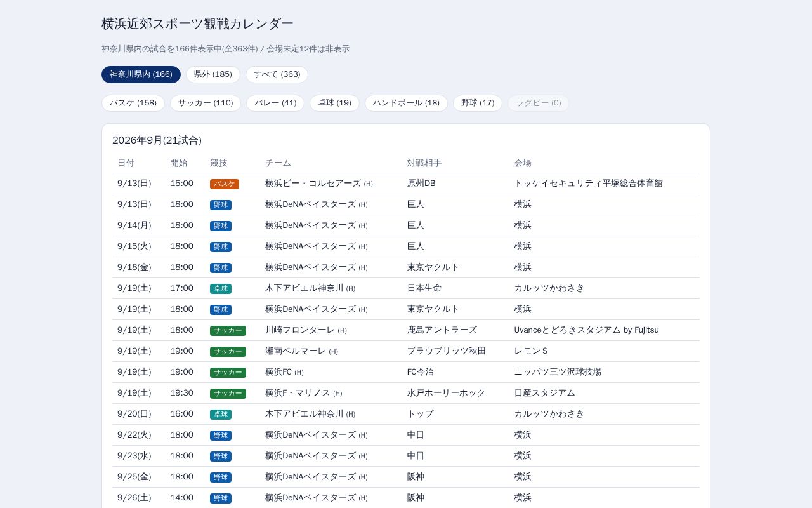Click サッカー badge for 横浜FC
Screen dimensions: 812x508
[228, 373]
